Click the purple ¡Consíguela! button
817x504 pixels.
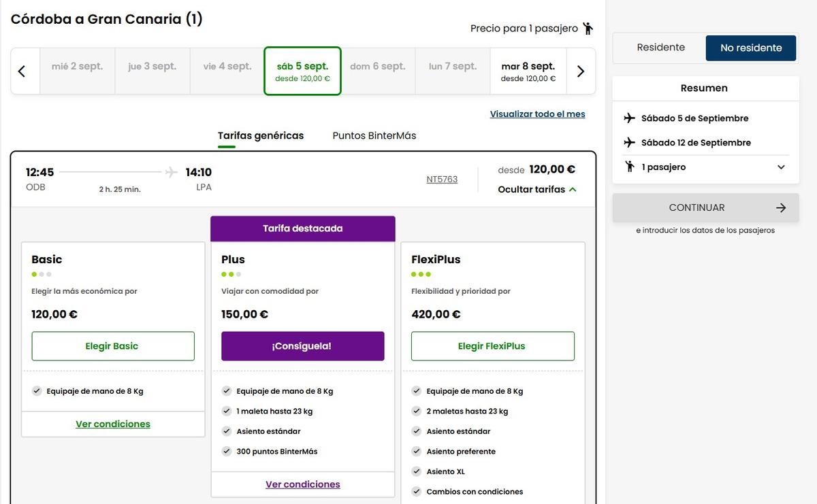pyautogui.click(x=302, y=346)
